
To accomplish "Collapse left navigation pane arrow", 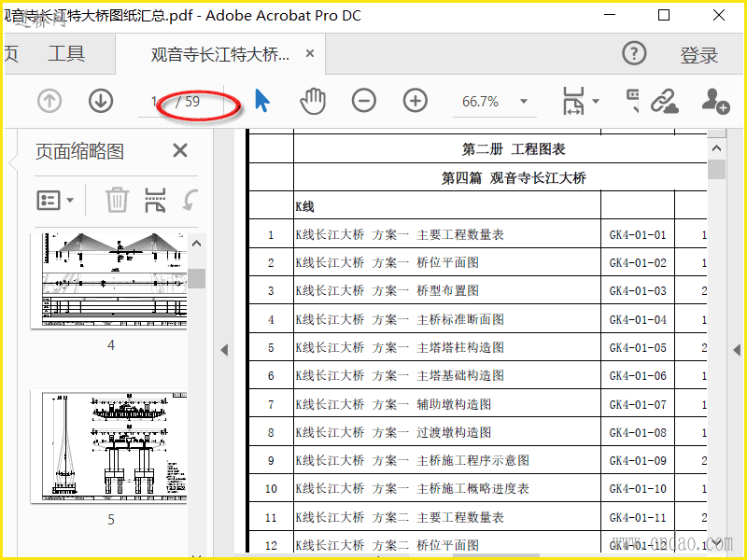I will coord(224,350).
